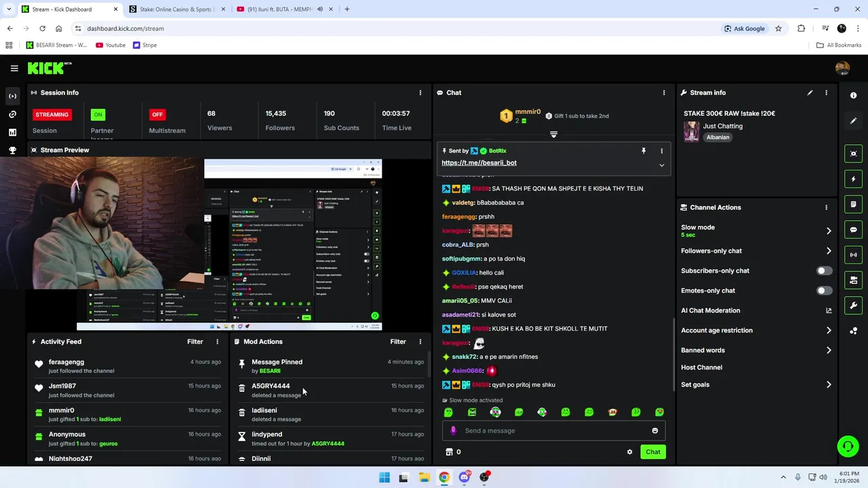Toggle the Stream Preview widget icon in right rail
The height and width of the screenshot is (488, 868).
[853, 154]
